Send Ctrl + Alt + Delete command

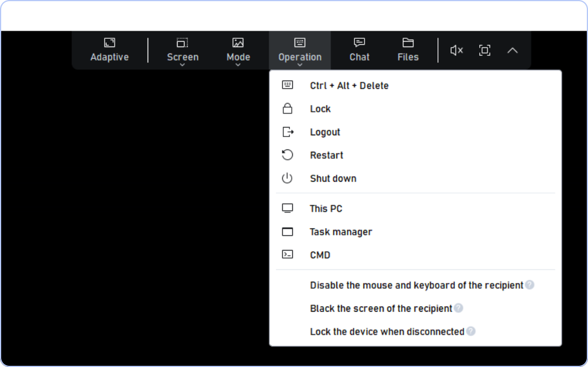click(349, 86)
